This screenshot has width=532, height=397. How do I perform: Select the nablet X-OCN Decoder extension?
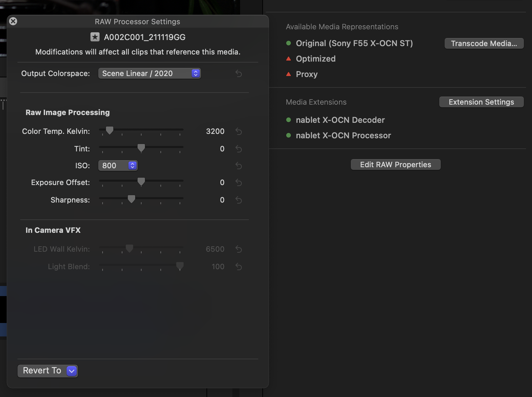tap(340, 120)
